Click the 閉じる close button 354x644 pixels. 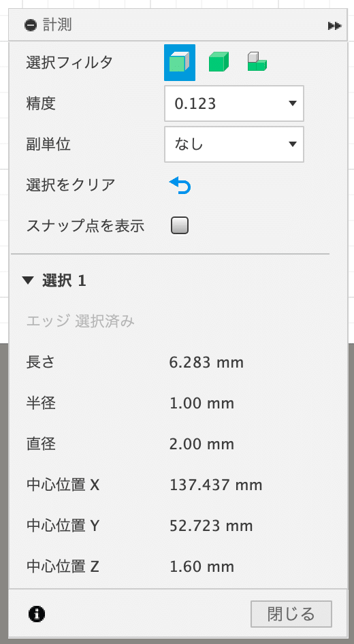click(x=291, y=614)
